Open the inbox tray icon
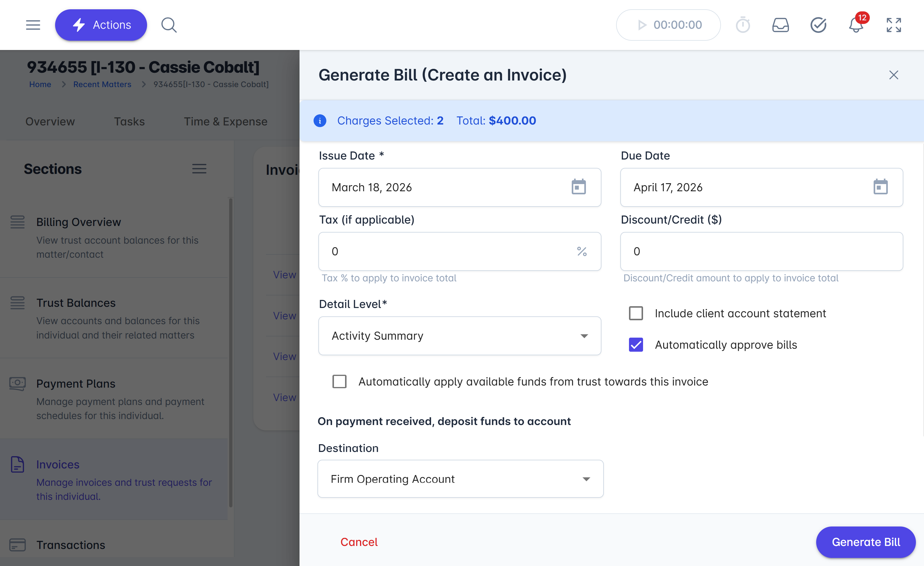 780,25
